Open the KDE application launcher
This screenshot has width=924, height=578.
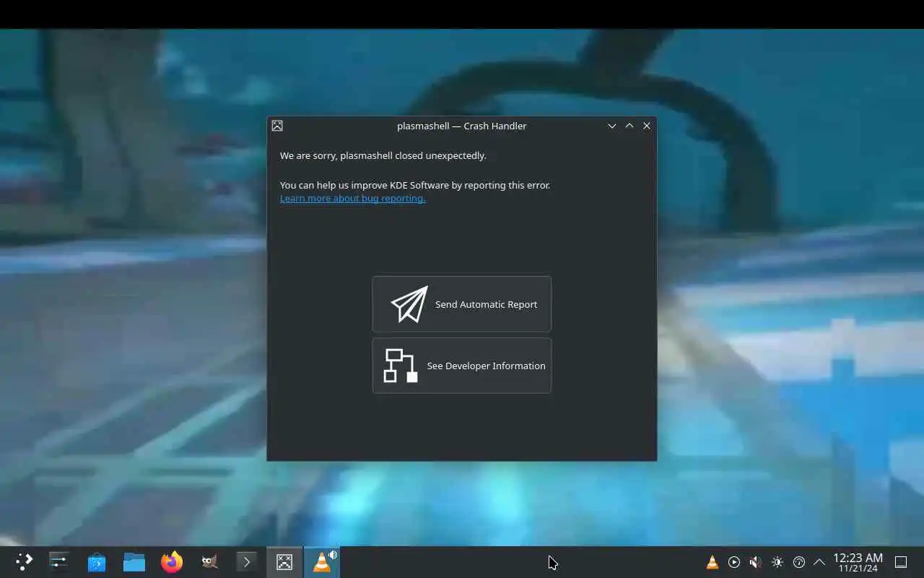[x=24, y=562]
